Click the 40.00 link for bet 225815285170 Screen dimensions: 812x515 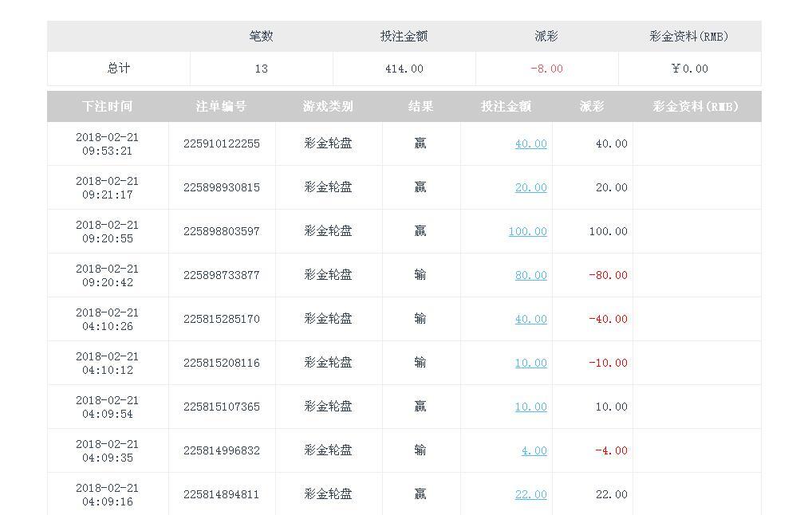pyautogui.click(x=530, y=319)
